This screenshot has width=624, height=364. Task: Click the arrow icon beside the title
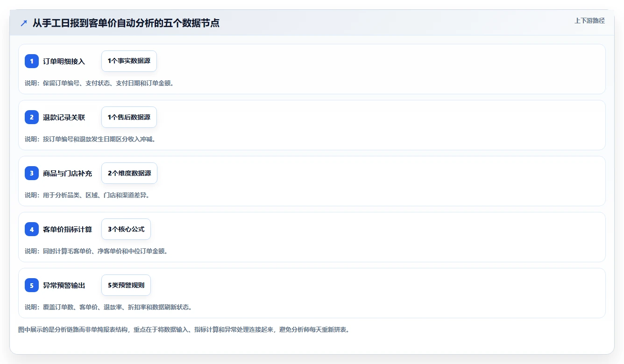coord(24,23)
